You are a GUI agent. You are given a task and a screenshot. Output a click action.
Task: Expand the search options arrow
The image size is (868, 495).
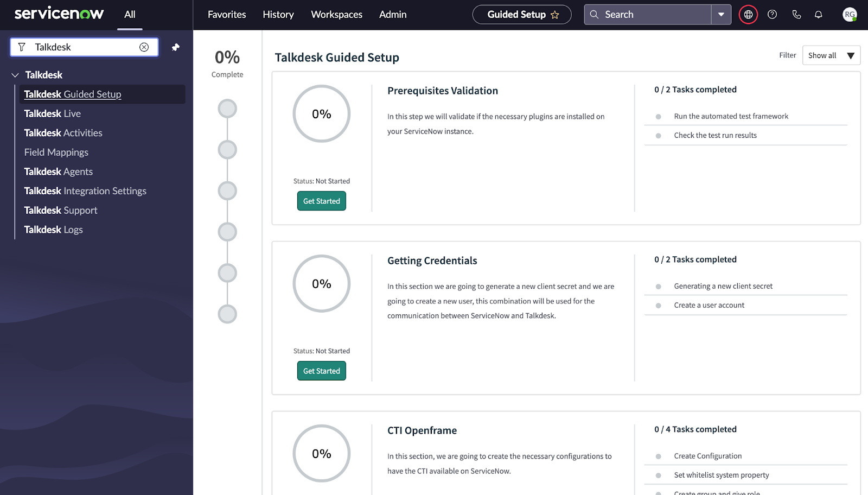[720, 14]
